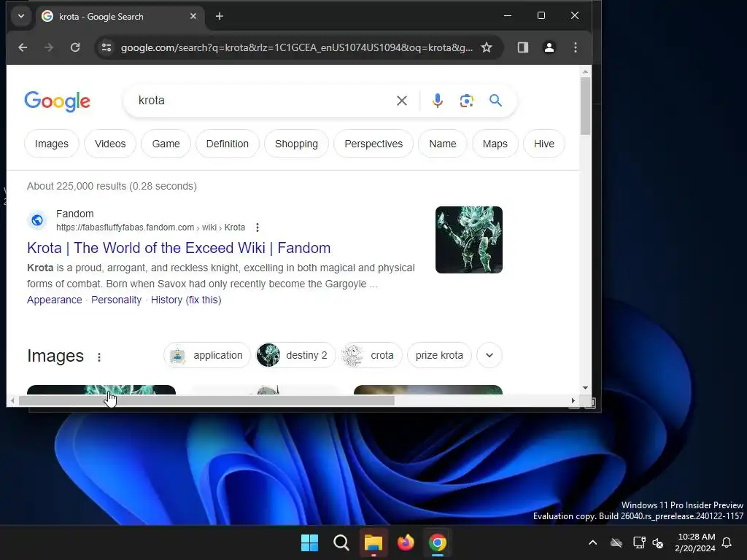Open the History (fix this) sitelink
747x560 pixels.
186,300
